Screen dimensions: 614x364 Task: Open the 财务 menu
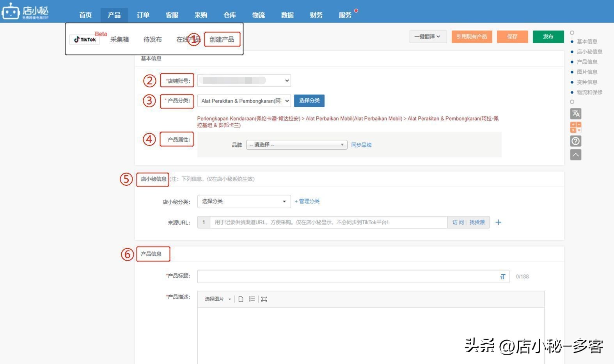(316, 15)
